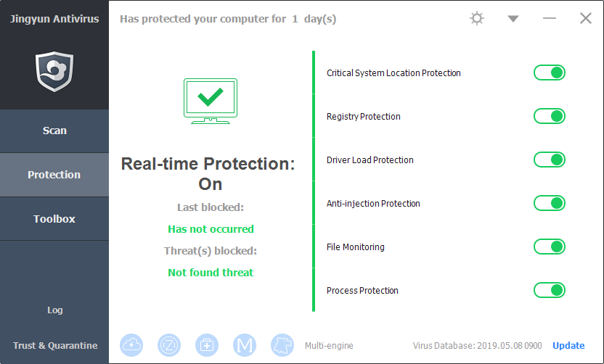Click Update for virus database
This screenshot has height=364, width=604.
pyautogui.click(x=568, y=345)
